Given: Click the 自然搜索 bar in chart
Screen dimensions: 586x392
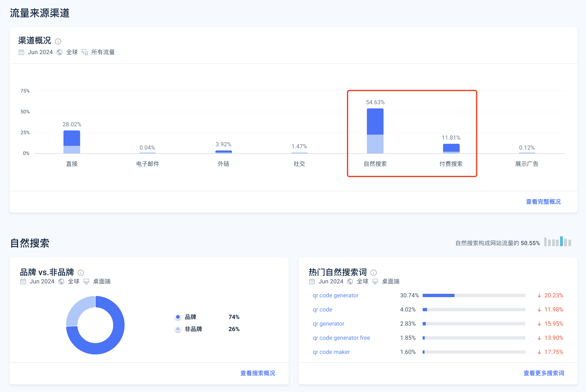Looking at the screenshot, I should tap(375, 131).
